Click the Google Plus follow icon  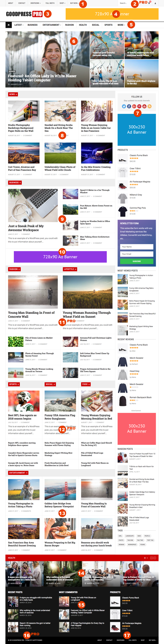[134, 106]
